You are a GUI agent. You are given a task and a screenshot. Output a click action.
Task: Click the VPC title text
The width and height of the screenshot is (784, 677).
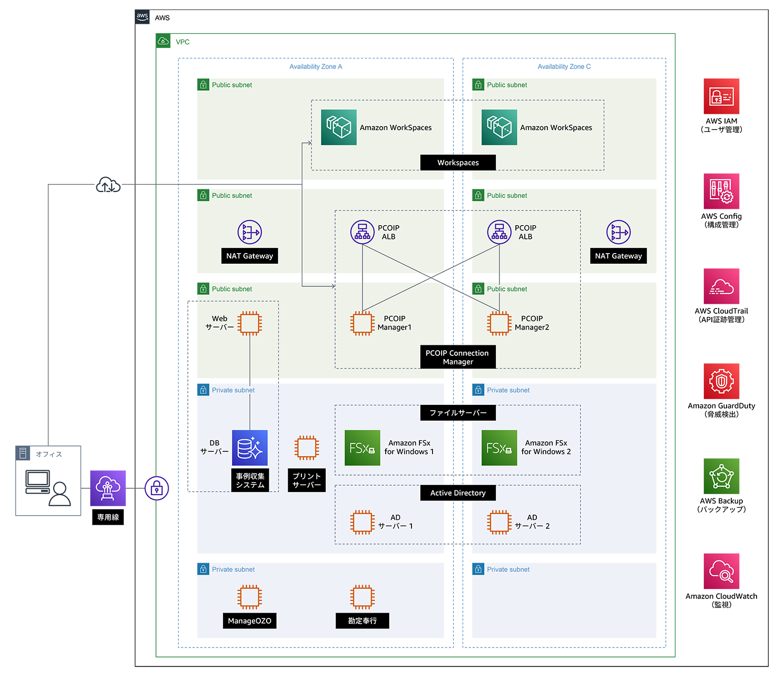(183, 42)
